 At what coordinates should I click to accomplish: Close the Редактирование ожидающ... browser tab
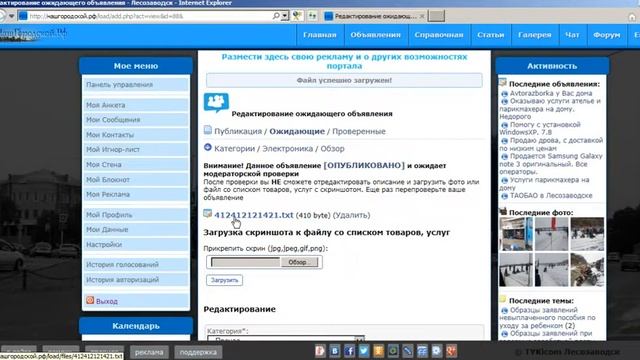422,16
